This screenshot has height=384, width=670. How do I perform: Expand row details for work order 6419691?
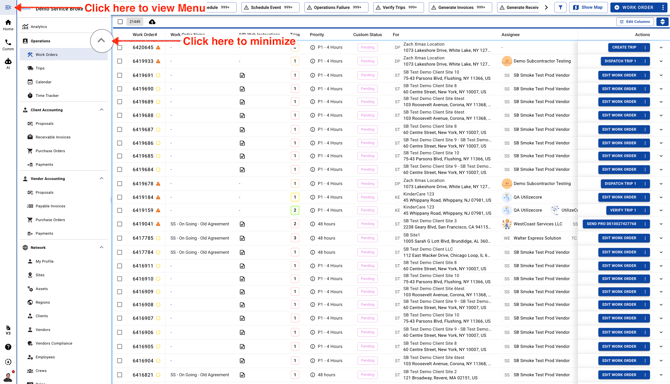661,75
